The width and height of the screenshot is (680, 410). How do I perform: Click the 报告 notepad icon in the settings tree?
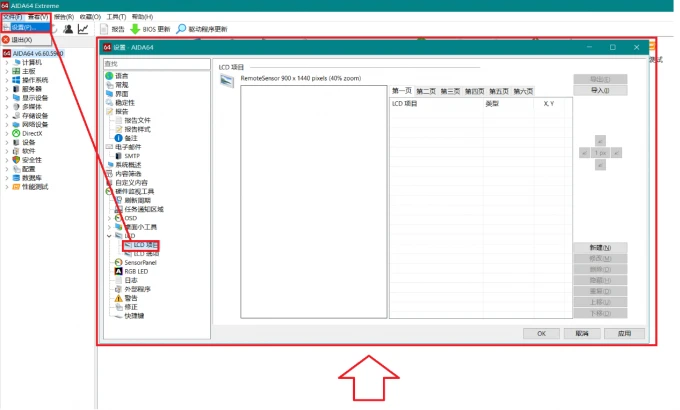[x=109, y=112]
